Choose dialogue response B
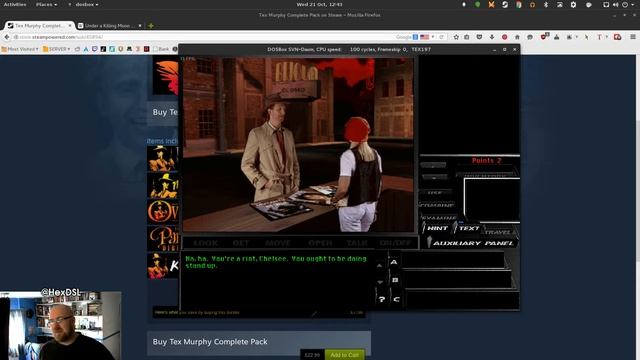This screenshot has width=640, height=360. point(395,280)
